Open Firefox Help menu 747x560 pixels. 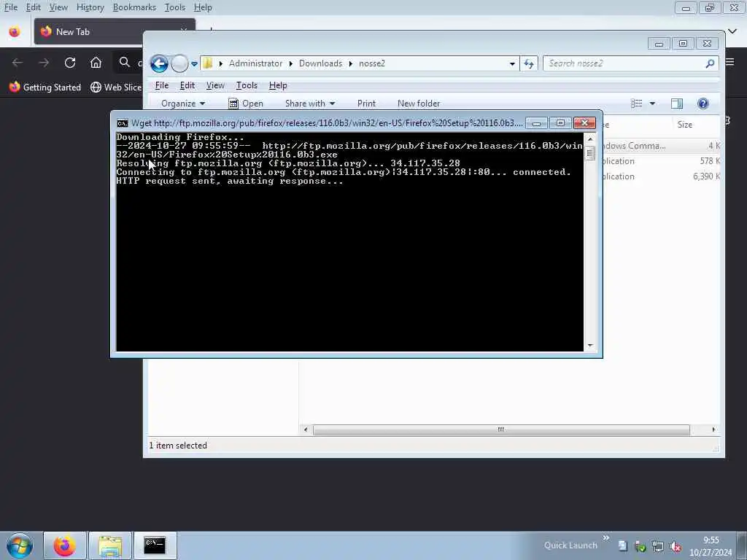click(x=203, y=7)
